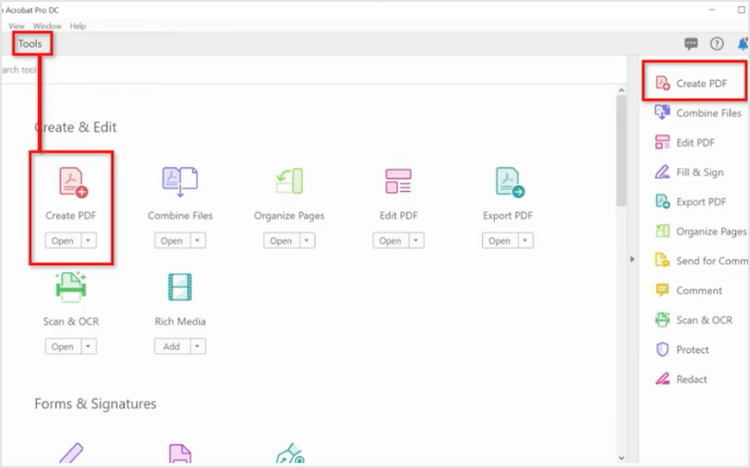This screenshot has height=468, width=750.
Task: Select Redact icon in right sidebar
Action: point(662,379)
